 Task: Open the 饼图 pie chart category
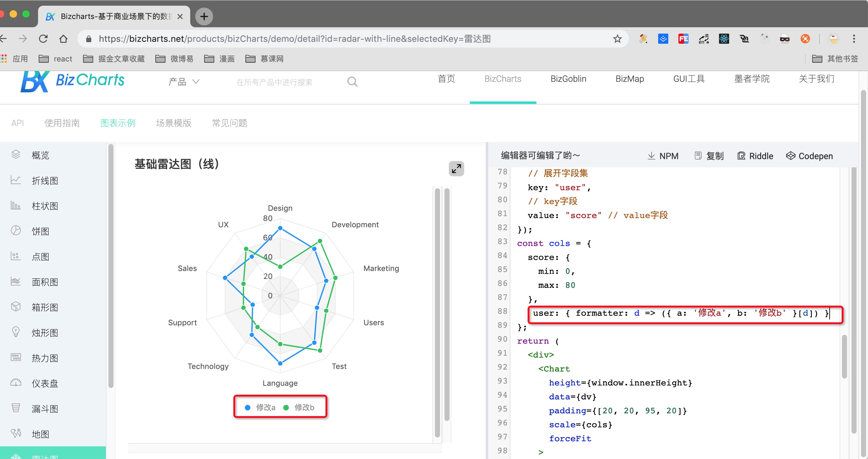click(x=40, y=231)
